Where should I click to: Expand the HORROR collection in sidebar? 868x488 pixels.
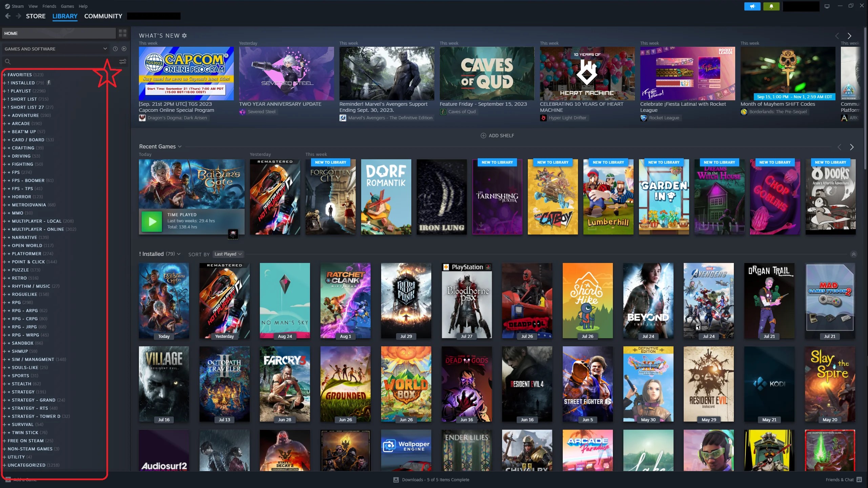coord(4,197)
